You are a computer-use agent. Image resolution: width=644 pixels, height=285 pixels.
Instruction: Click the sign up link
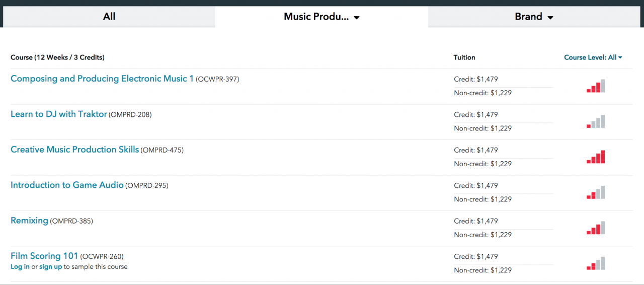[x=50, y=267]
